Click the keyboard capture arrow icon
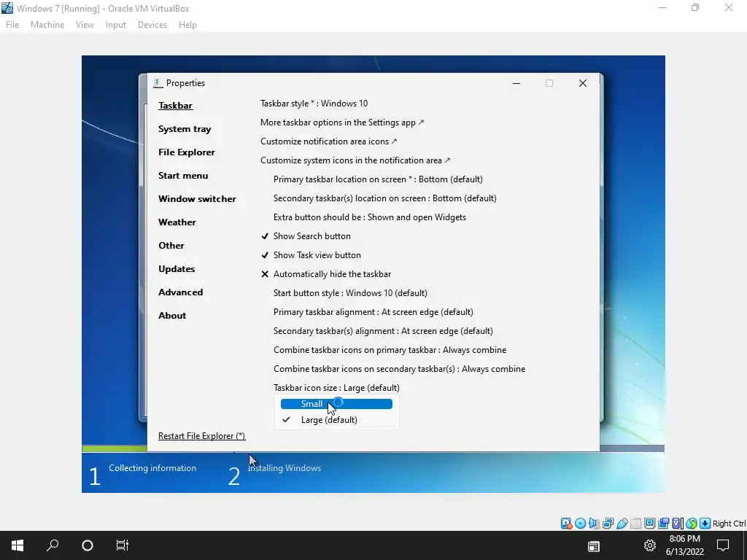This screenshot has height=560, width=747. coord(705,524)
